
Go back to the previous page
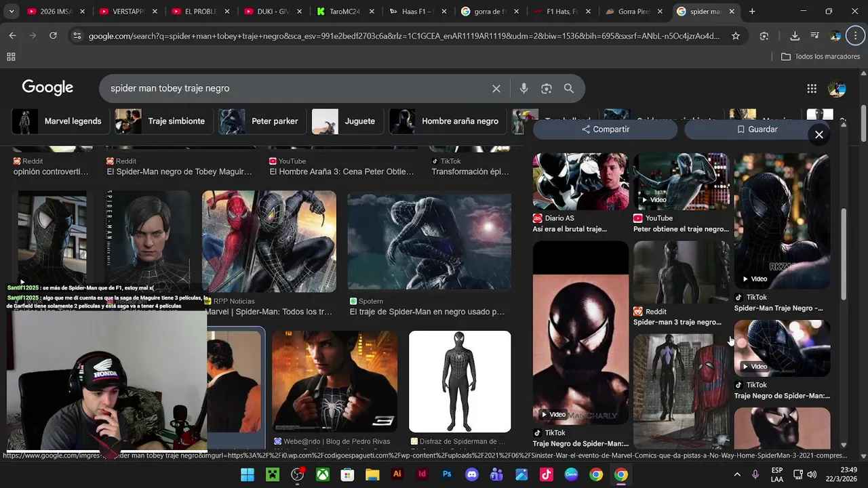12,36
